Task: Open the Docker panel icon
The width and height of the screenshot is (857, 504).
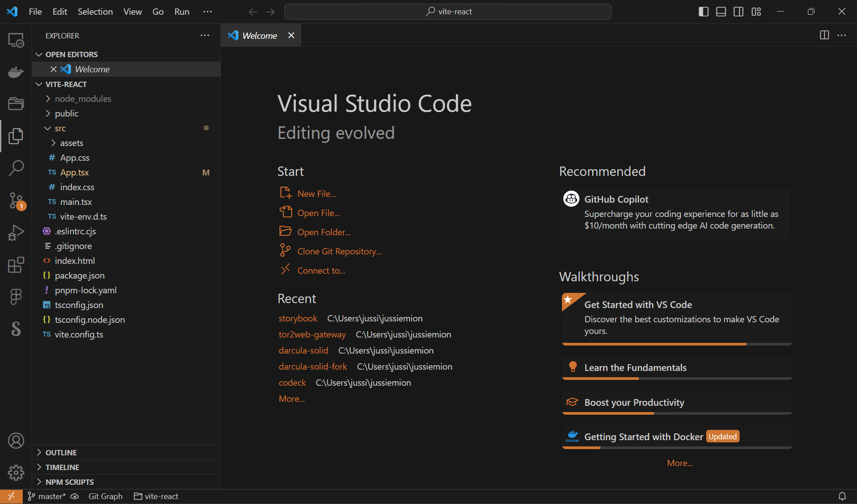Action: pos(16,72)
